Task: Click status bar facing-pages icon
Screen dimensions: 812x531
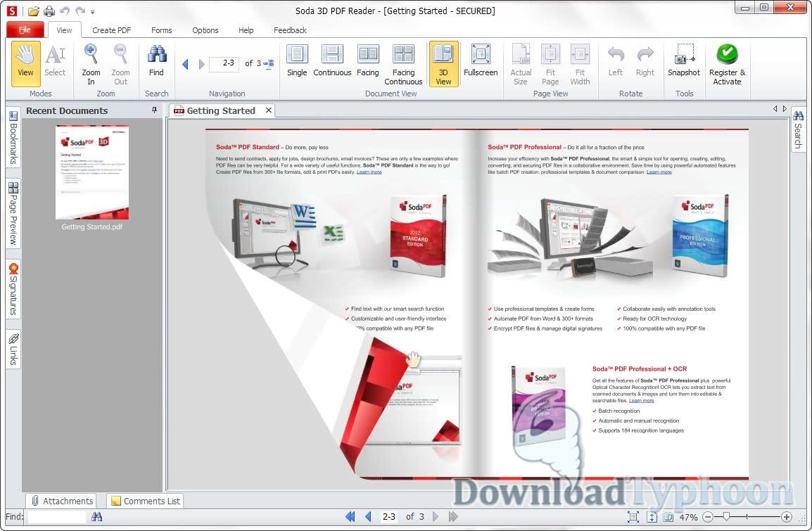Action: (668, 516)
